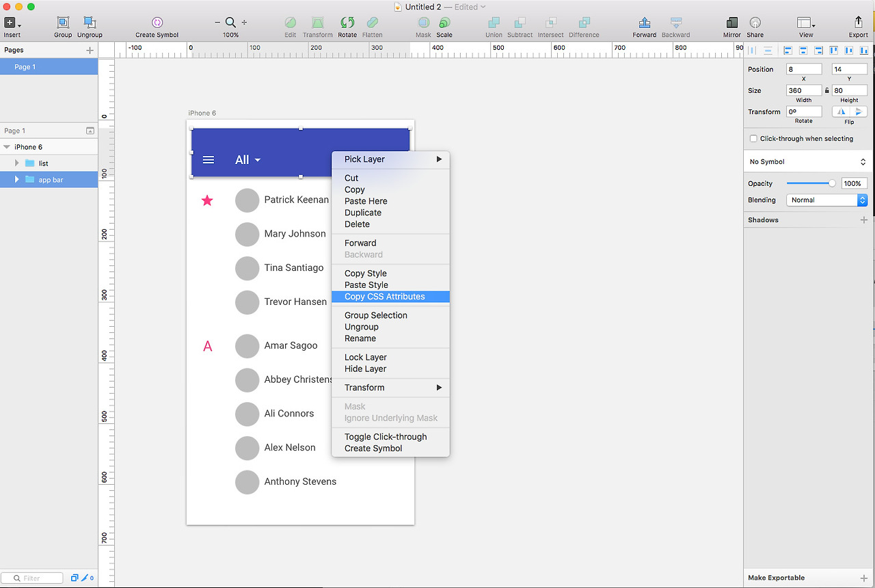
Task: Choose Duplicate from context menu
Action: click(x=390, y=213)
